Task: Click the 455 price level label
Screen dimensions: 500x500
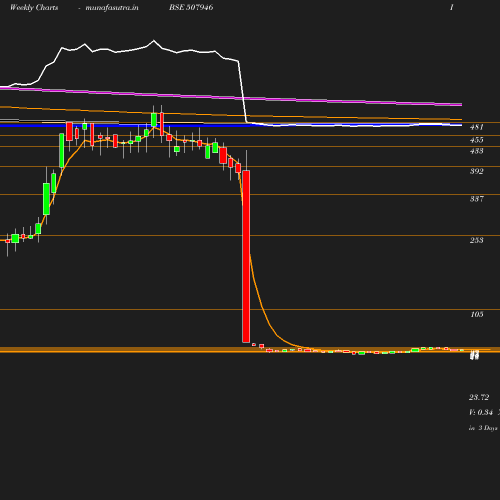Action: (477, 140)
